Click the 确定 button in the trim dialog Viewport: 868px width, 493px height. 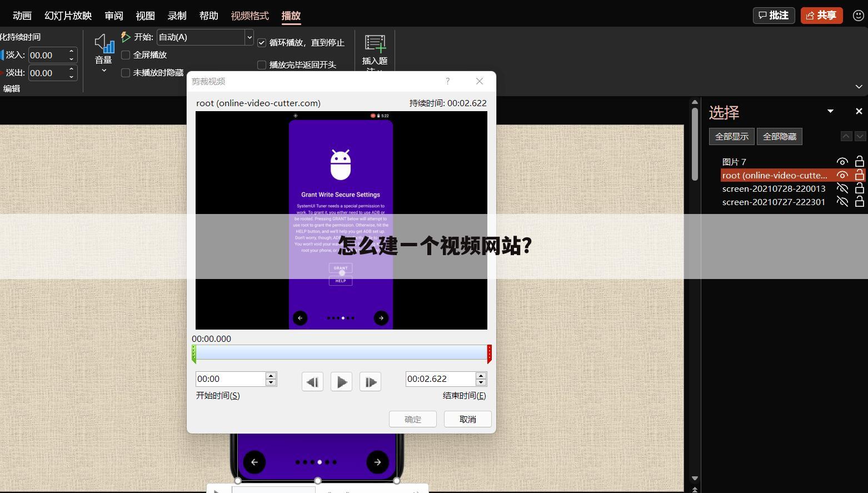[412, 419]
